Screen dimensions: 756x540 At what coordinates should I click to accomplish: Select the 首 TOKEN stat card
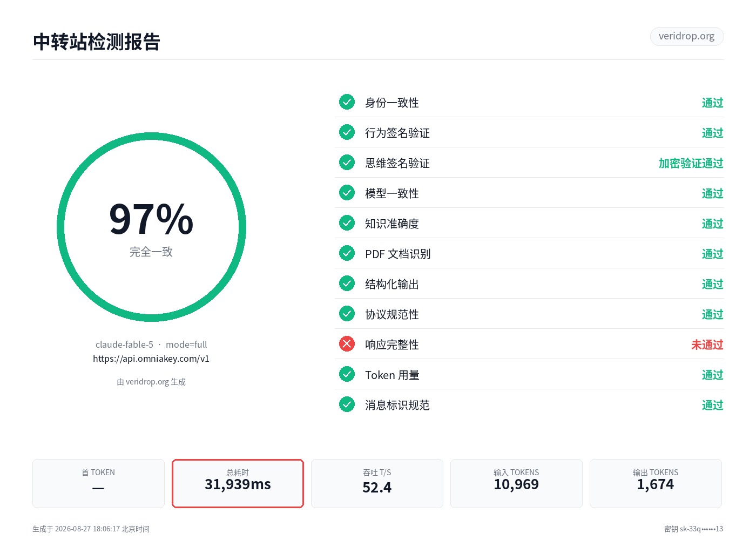tap(98, 483)
